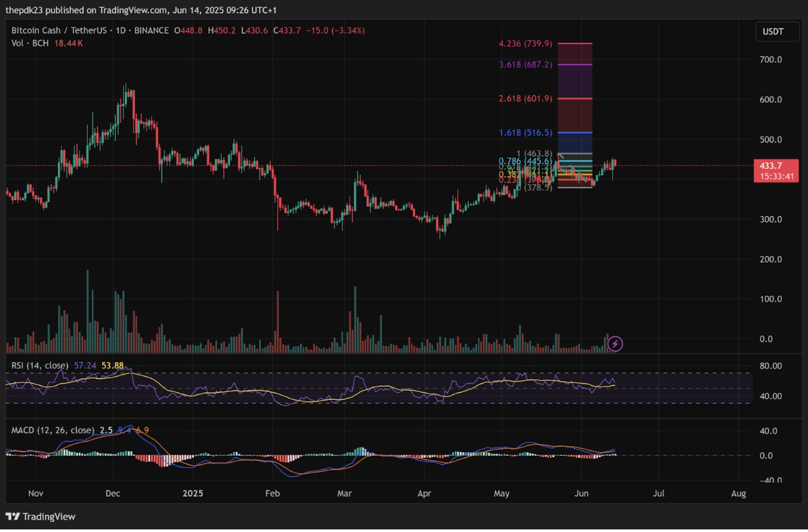
Task: Select the MACD (12, 26, close) label
Action: point(53,431)
